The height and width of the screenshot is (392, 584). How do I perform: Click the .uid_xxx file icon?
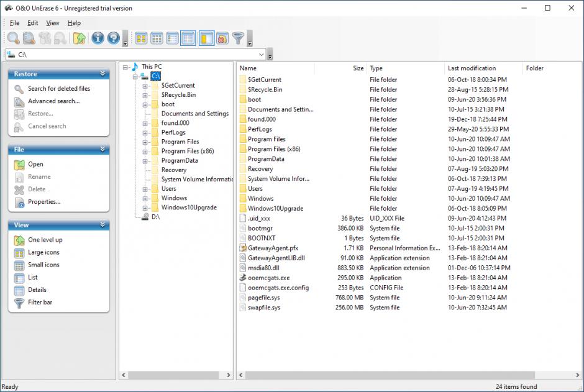pyautogui.click(x=243, y=218)
